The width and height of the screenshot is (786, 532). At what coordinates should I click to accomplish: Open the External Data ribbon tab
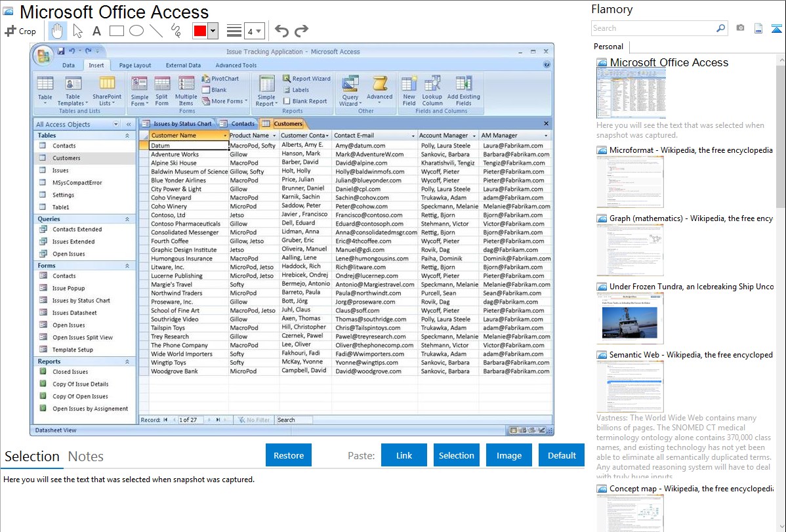(x=183, y=66)
